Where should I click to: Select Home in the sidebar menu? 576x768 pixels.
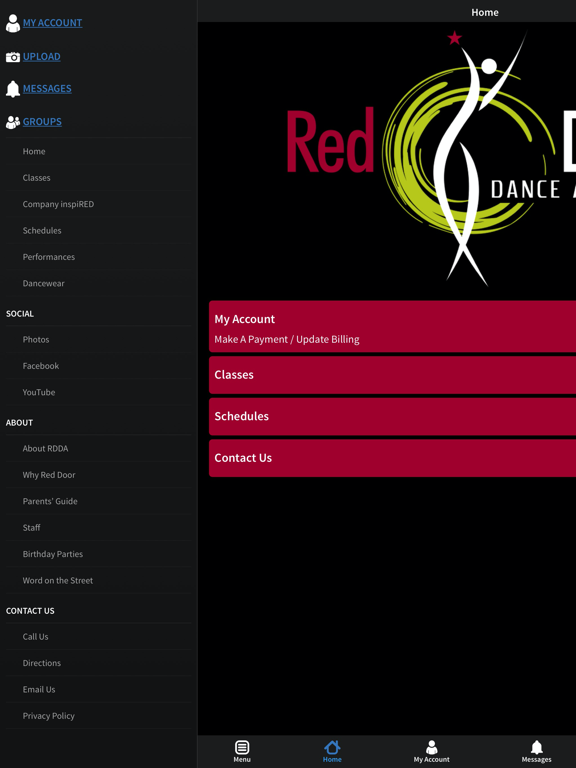[x=98, y=151]
